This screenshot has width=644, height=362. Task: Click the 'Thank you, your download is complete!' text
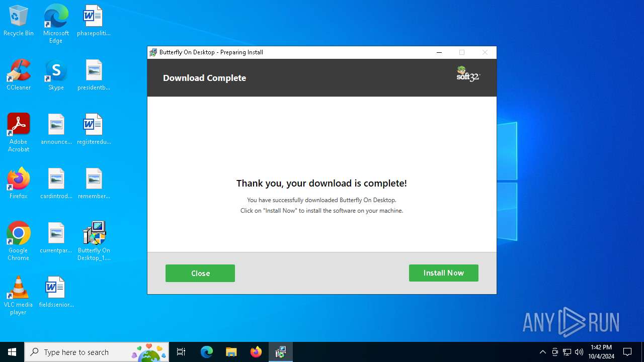[x=321, y=184]
